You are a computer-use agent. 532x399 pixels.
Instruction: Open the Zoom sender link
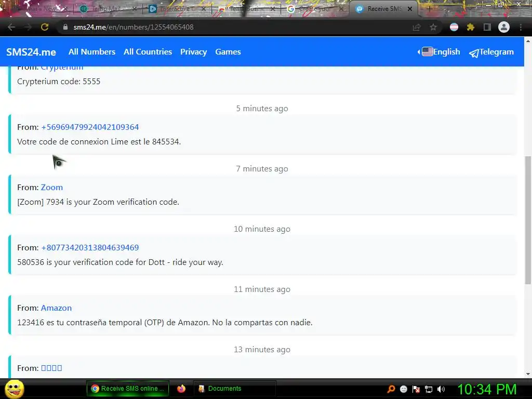[52, 187]
